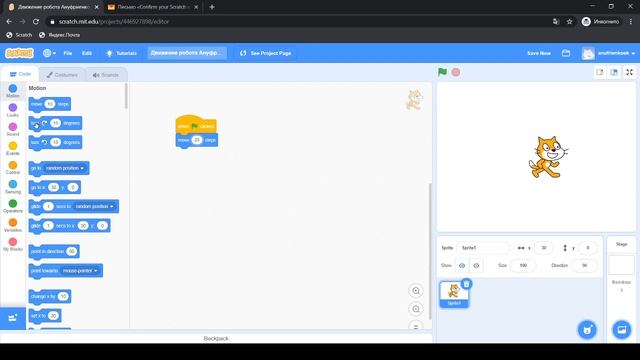Click the sprite Direction field
This screenshot has width=640, height=360.
tap(584, 265)
